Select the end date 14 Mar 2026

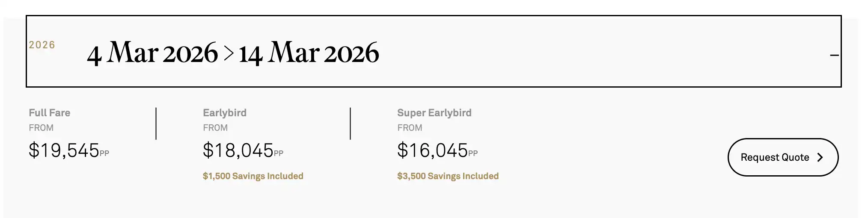[x=309, y=53]
